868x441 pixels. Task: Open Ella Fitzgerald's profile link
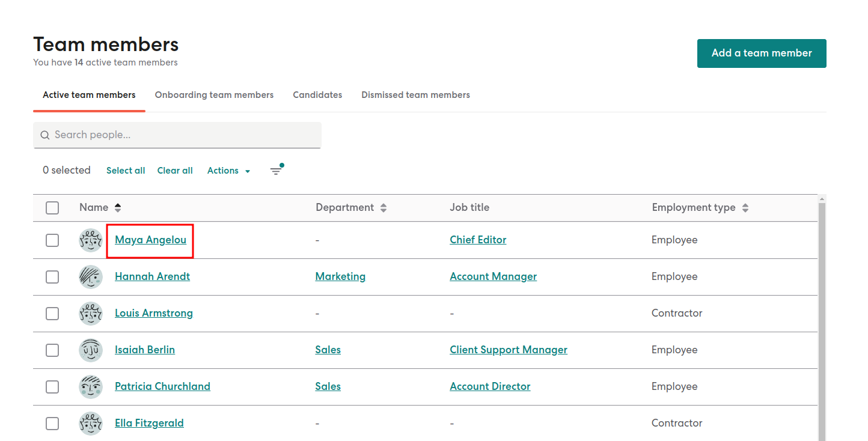tap(149, 423)
